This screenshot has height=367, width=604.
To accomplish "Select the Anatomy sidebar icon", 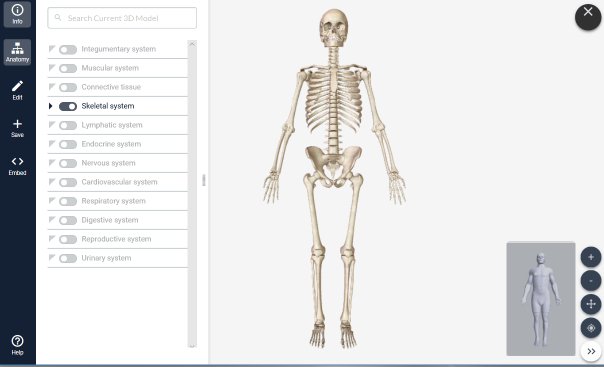I will 17,52.
